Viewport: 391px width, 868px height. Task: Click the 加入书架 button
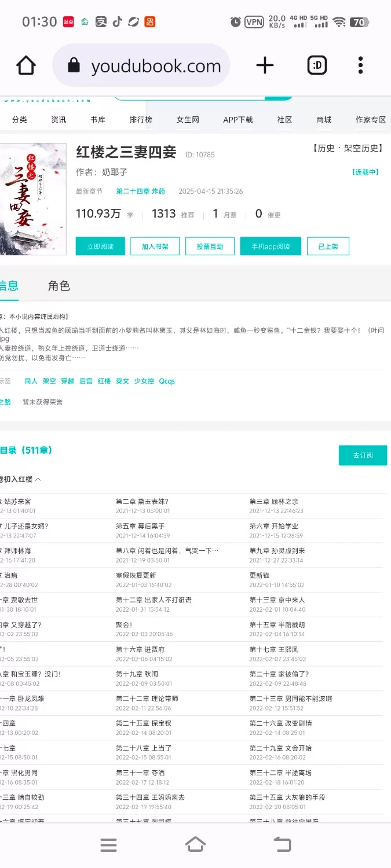(155, 246)
